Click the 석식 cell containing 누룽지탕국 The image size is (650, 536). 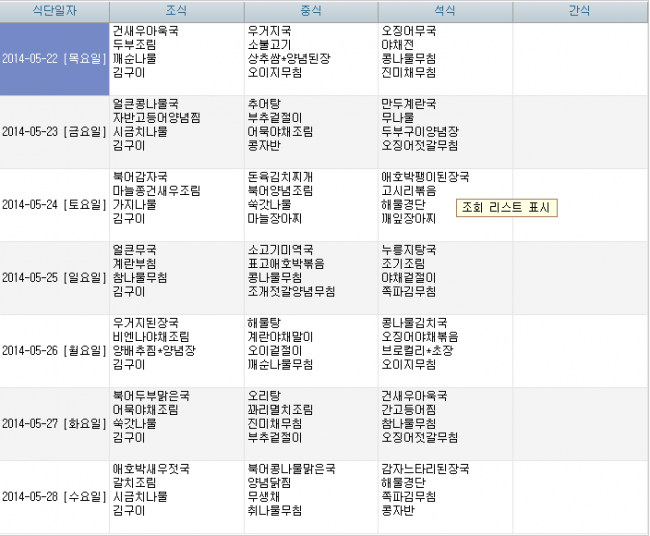point(445,278)
